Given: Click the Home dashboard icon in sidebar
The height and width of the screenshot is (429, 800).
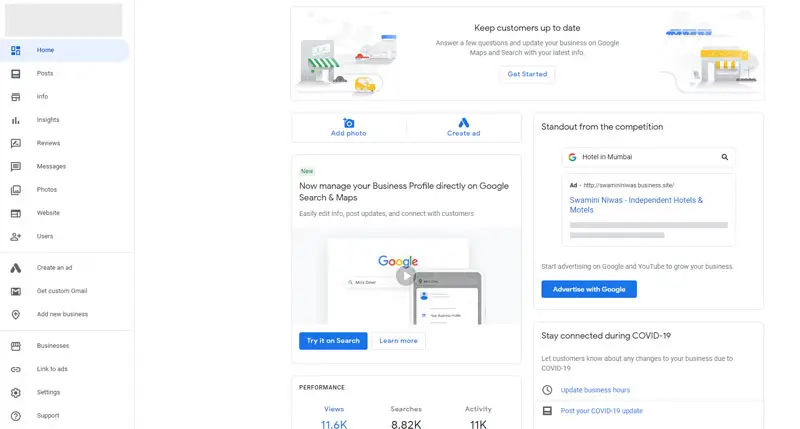Looking at the screenshot, I should (16, 50).
